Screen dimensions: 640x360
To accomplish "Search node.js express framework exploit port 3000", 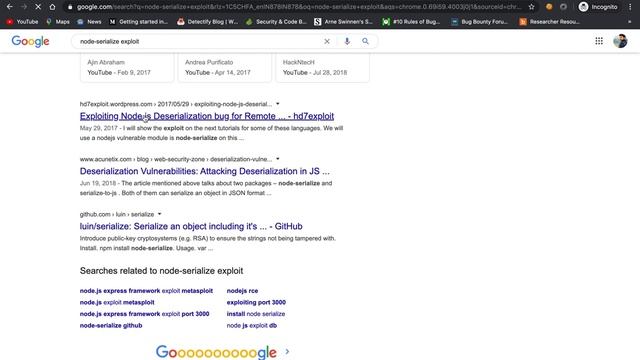I will (x=144, y=314).
